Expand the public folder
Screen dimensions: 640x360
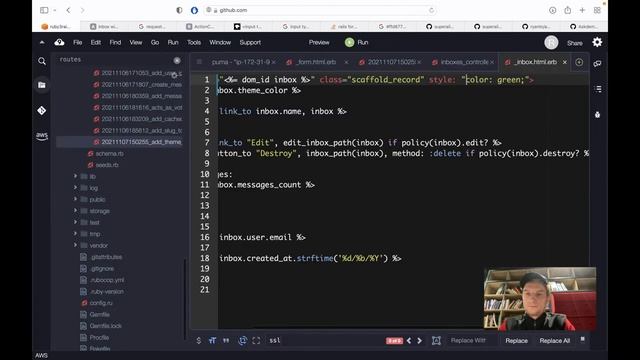click(x=76, y=199)
